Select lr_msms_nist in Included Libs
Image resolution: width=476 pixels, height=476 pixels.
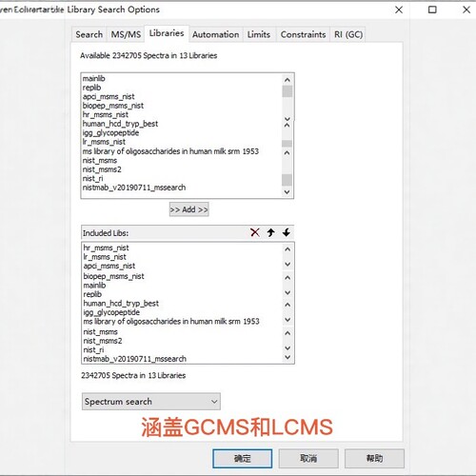point(105,257)
